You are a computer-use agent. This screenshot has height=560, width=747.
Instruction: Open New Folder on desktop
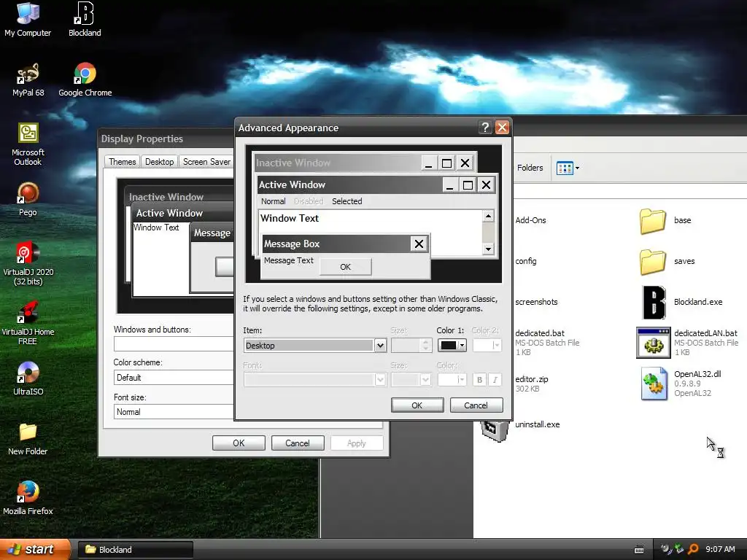pos(28,438)
